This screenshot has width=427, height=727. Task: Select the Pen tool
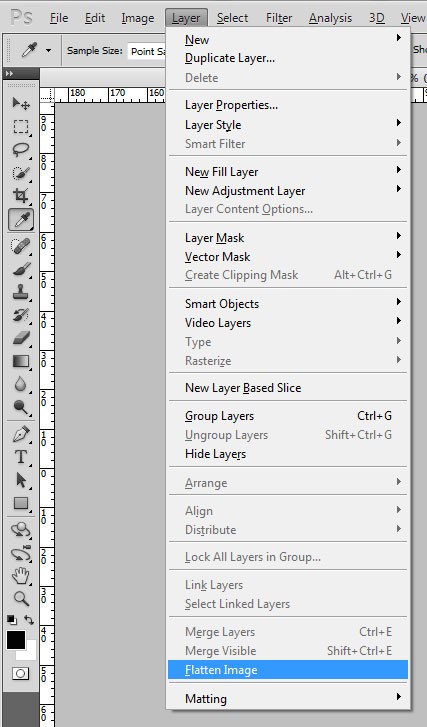(x=21, y=434)
